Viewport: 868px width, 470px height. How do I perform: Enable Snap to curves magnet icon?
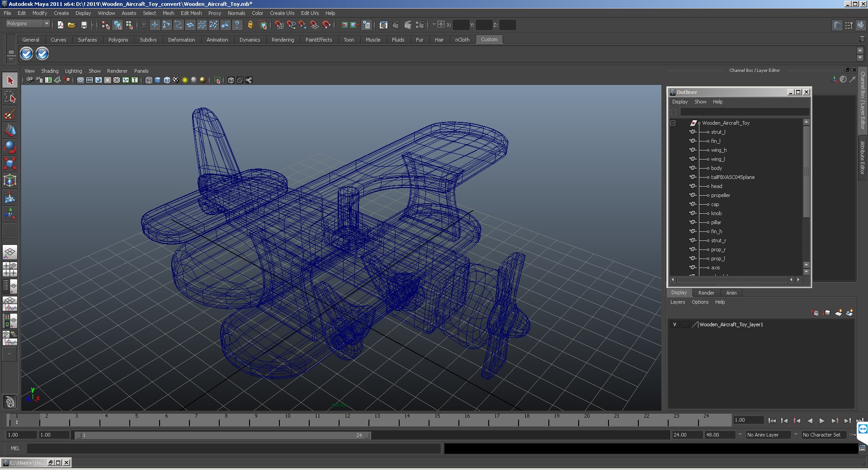tap(291, 25)
